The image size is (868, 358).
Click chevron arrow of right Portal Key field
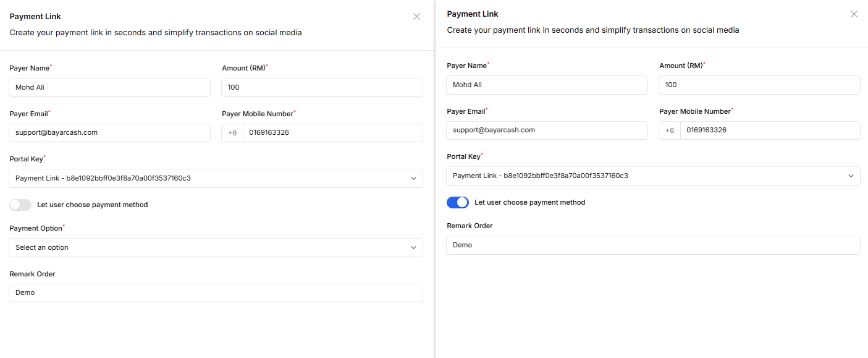851,176
